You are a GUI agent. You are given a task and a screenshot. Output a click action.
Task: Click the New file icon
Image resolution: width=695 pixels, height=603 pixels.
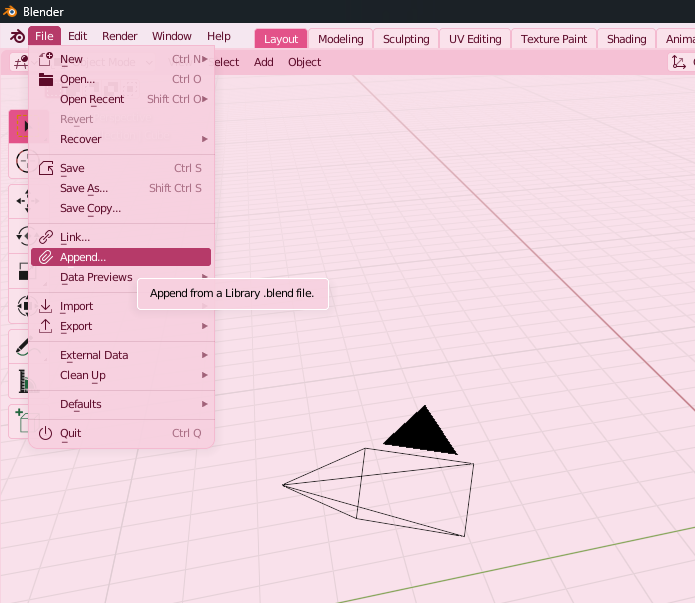46,59
